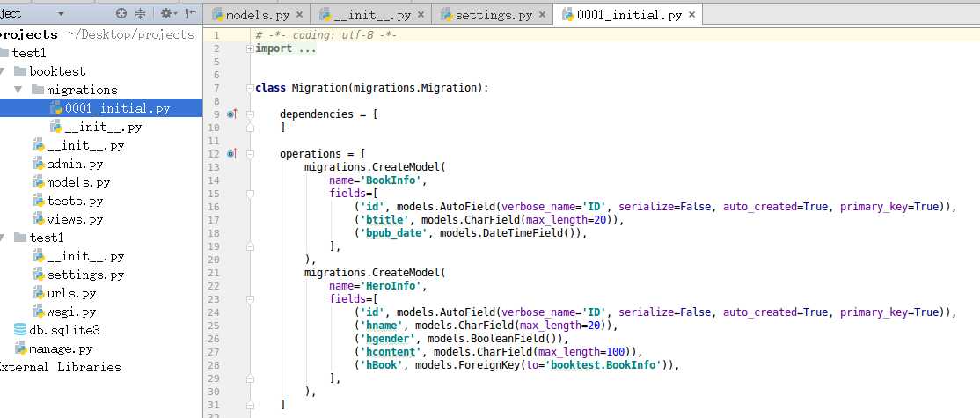
Task: Select the migrations folder in tree
Action: [x=82, y=90]
